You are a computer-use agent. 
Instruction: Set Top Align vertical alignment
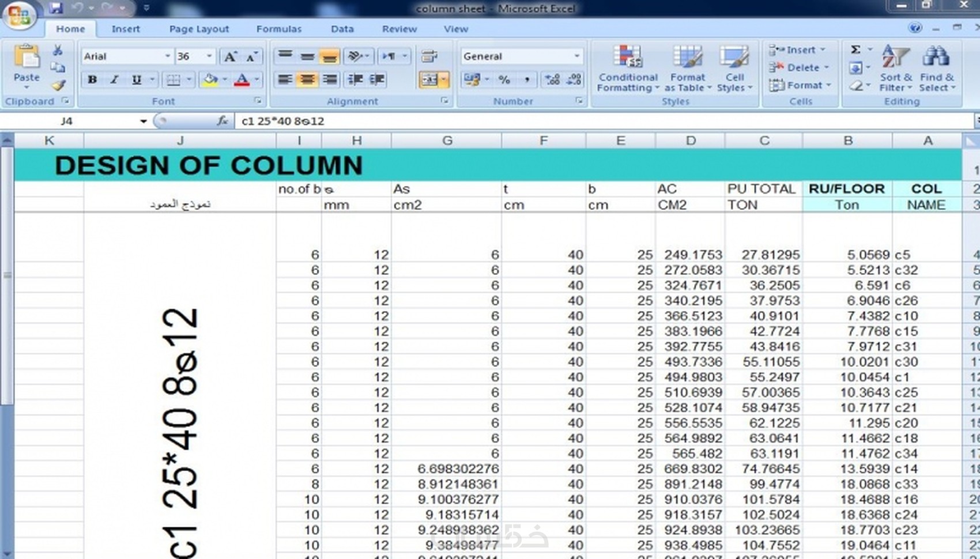coord(285,56)
